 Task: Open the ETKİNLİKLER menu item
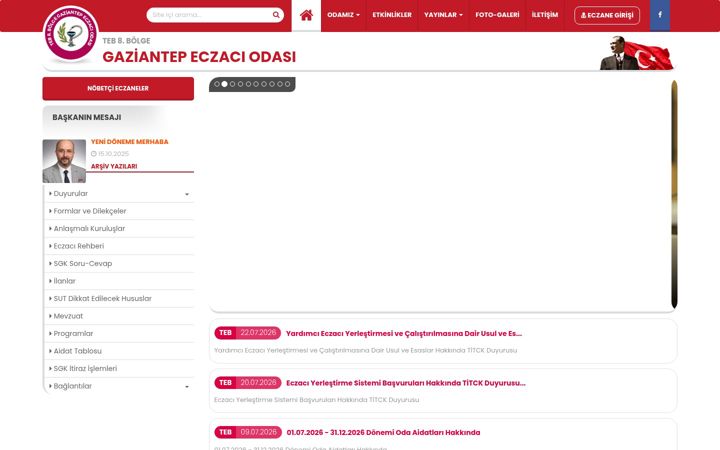(x=392, y=15)
